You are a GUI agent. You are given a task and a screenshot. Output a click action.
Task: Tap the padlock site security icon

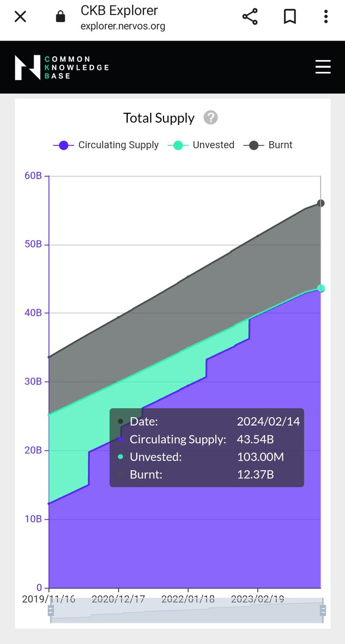coord(61,17)
